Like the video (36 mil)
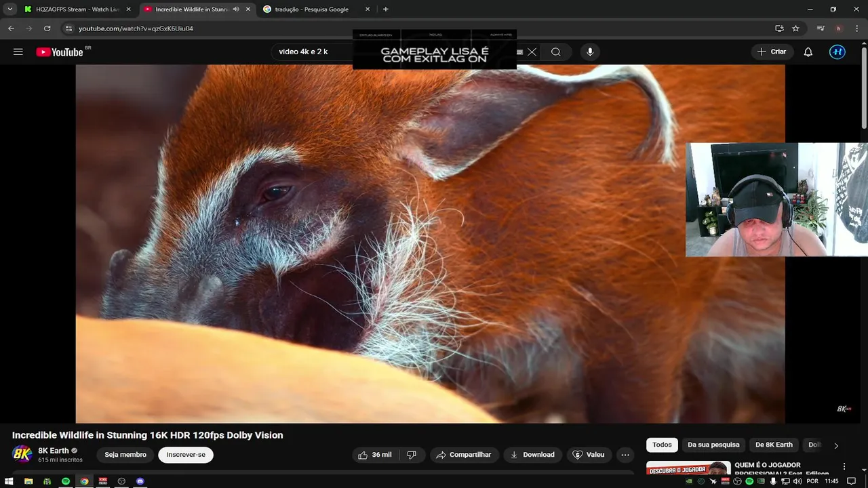The image size is (868, 488). [375, 455]
